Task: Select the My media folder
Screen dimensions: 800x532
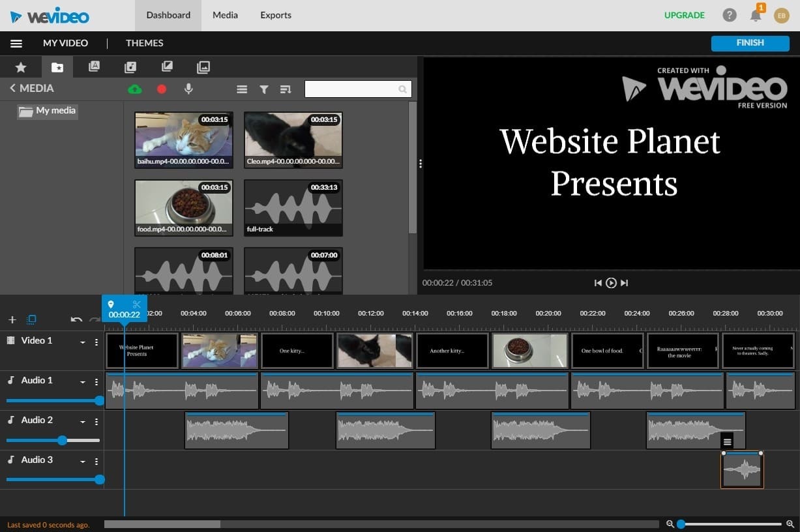Action: pos(48,111)
